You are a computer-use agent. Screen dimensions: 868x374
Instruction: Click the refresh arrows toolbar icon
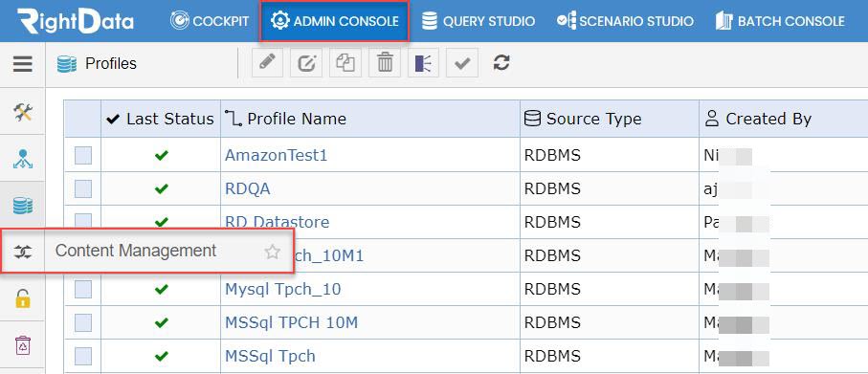click(501, 62)
